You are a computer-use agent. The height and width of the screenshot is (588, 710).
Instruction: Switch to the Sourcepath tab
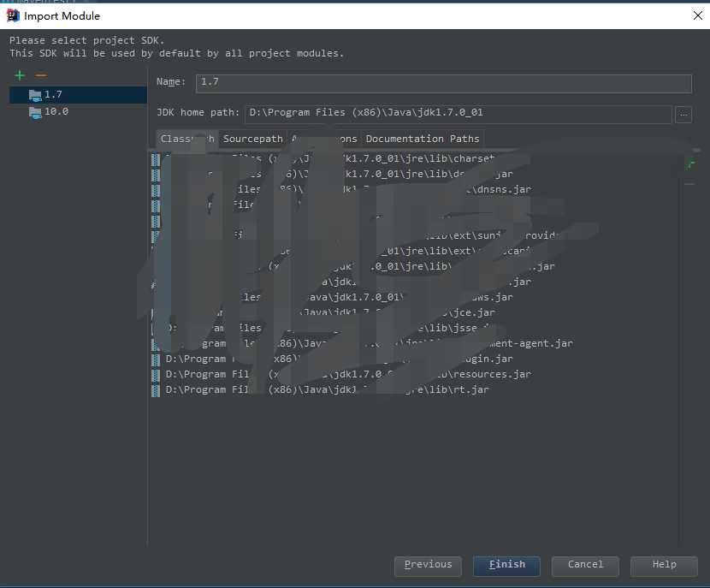pyautogui.click(x=252, y=139)
